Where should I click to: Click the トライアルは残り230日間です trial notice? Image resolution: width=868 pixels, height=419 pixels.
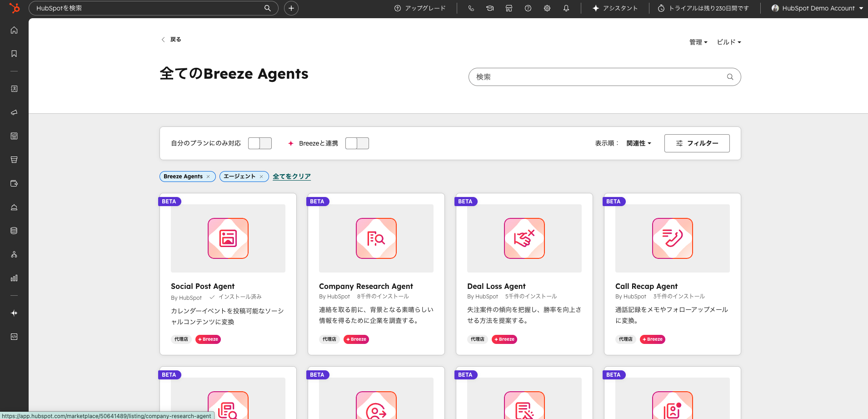[703, 8]
